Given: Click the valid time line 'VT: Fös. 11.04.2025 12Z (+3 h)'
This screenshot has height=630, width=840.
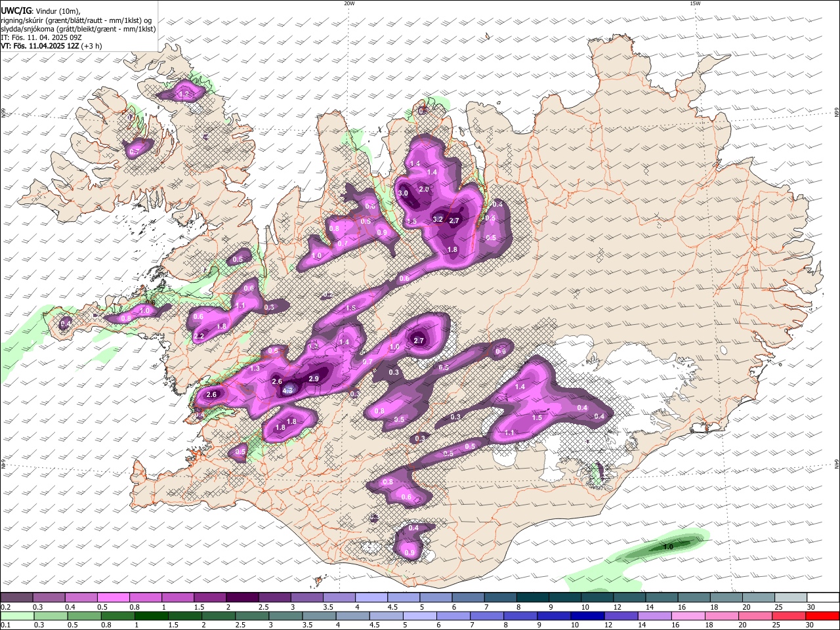Looking at the screenshot, I should (51, 46).
